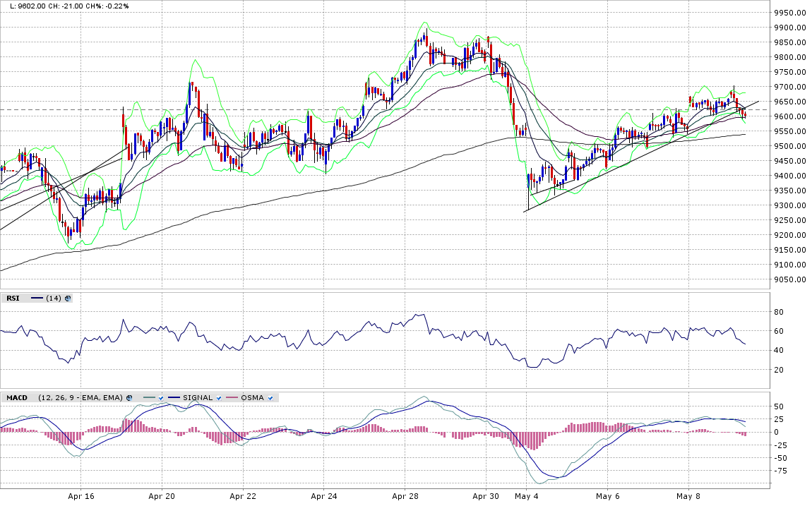Screen dimensions: 812x506
Task: Toggle the MACD line visibility checkbox
Action: click(161, 398)
